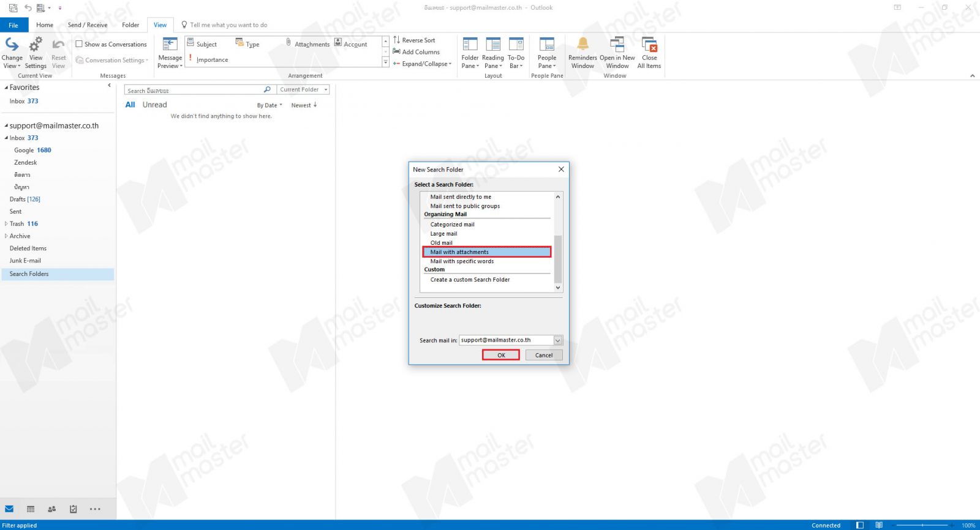Open more navigation options ellipsis
Viewport: 980px width, 530px height.
[x=95, y=509]
